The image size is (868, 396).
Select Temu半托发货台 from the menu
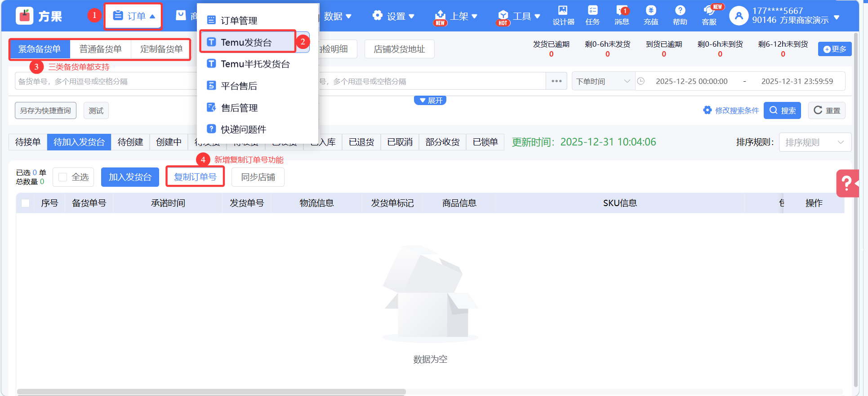pyautogui.click(x=255, y=64)
